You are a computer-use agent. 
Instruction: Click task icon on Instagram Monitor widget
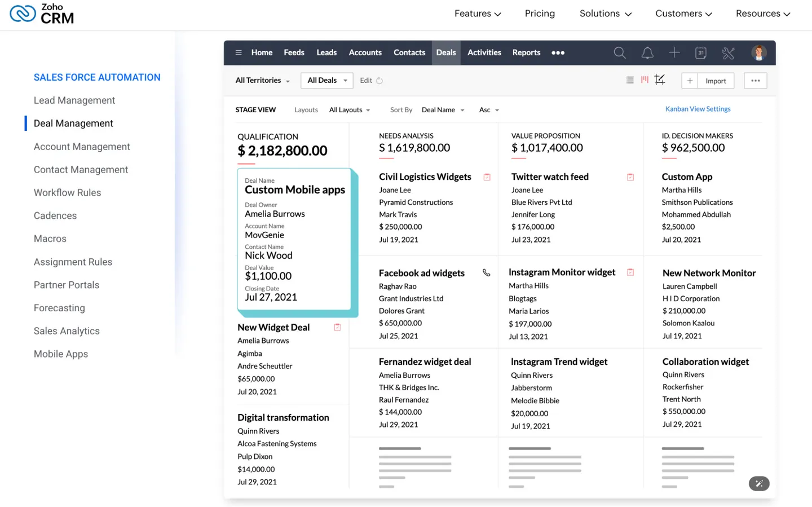(630, 272)
